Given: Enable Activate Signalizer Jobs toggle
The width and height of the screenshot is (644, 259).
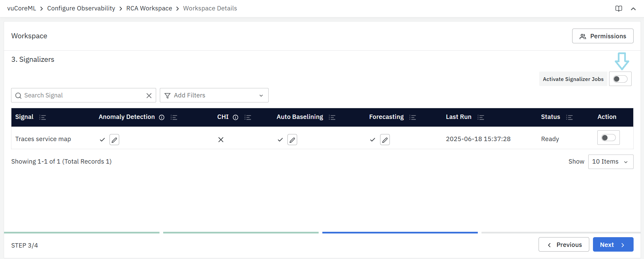Looking at the screenshot, I should coord(620,79).
